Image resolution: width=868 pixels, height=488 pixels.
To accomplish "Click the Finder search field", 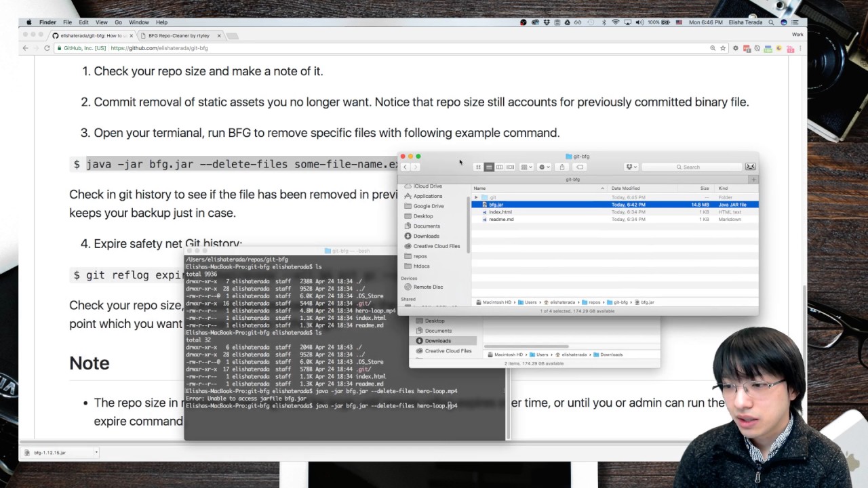I will click(690, 167).
